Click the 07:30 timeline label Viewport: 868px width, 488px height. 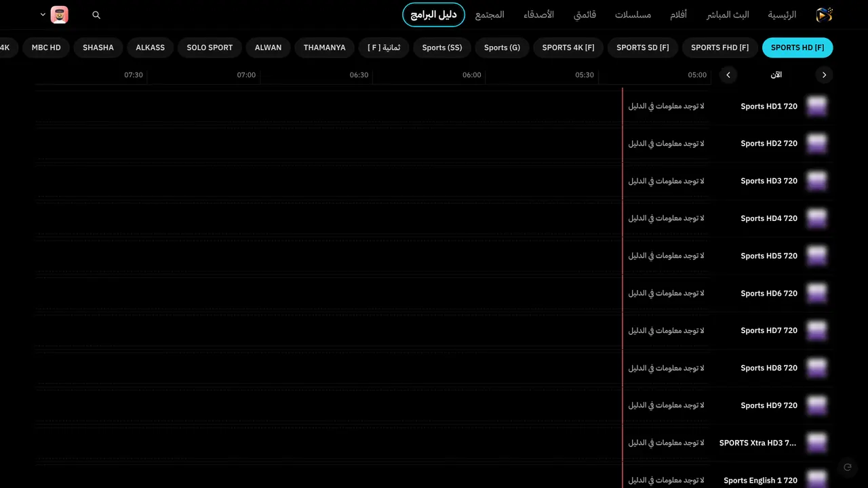pos(134,75)
